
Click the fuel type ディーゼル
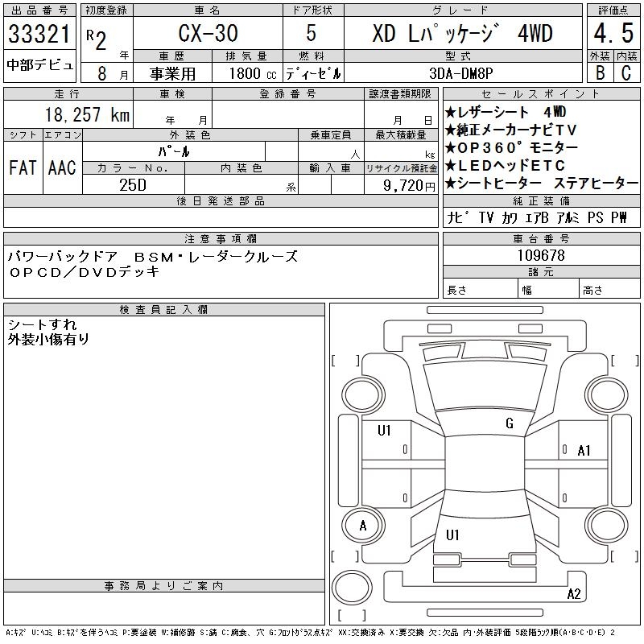313,73
